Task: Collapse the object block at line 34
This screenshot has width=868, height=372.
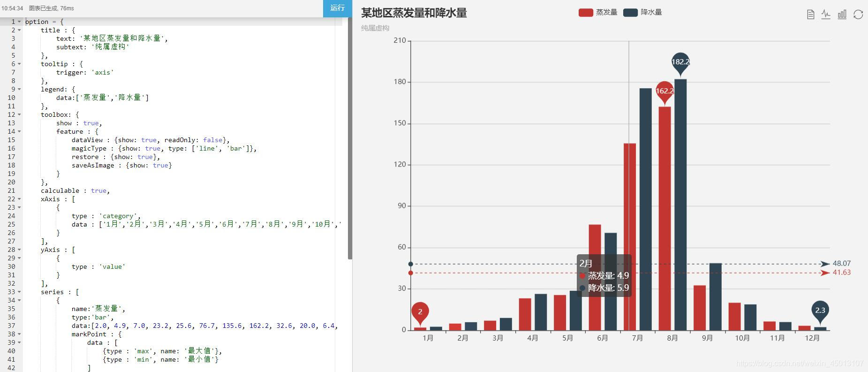Action: tap(19, 300)
